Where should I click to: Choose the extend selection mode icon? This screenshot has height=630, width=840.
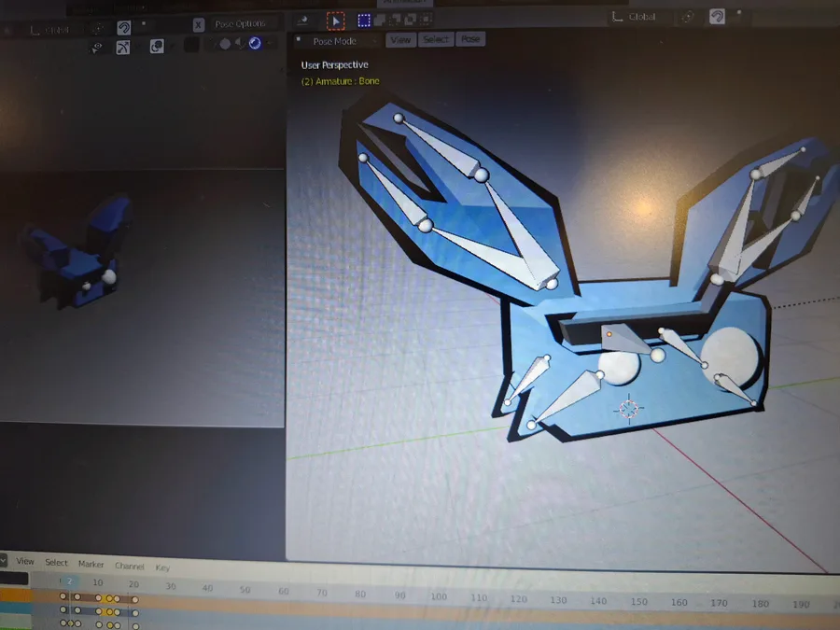[380, 21]
